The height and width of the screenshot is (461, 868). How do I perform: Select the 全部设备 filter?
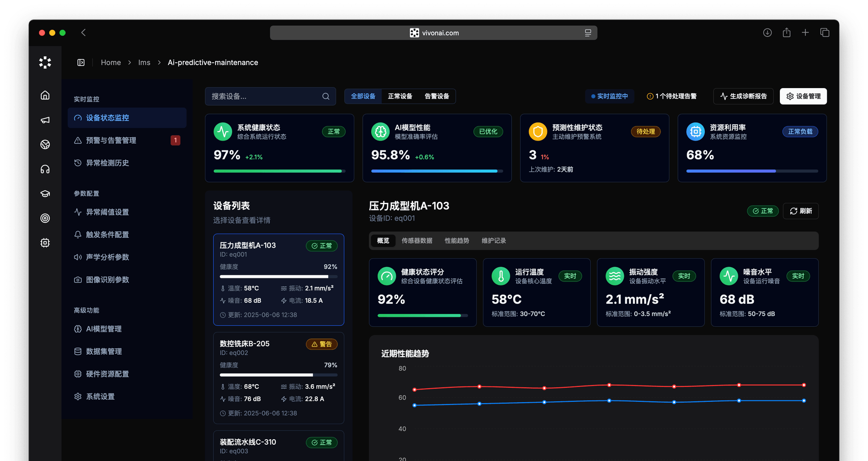tap(363, 96)
